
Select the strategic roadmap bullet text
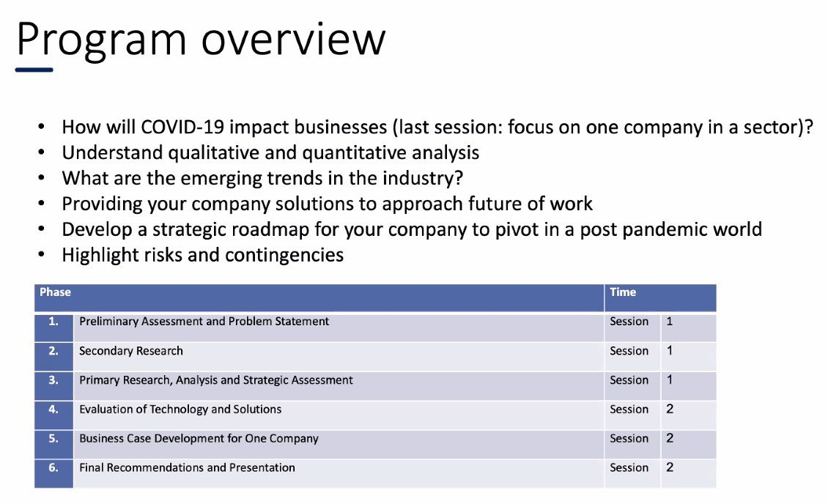(412, 229)
